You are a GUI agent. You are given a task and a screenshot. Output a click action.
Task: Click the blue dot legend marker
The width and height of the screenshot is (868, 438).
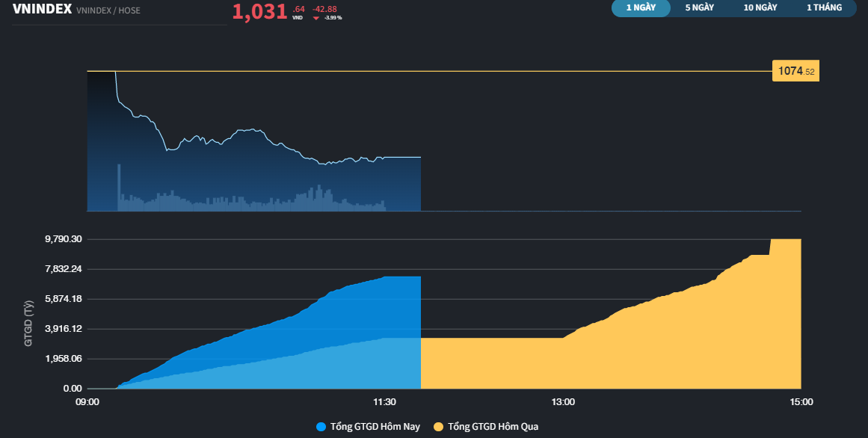(x=321, y=427)
